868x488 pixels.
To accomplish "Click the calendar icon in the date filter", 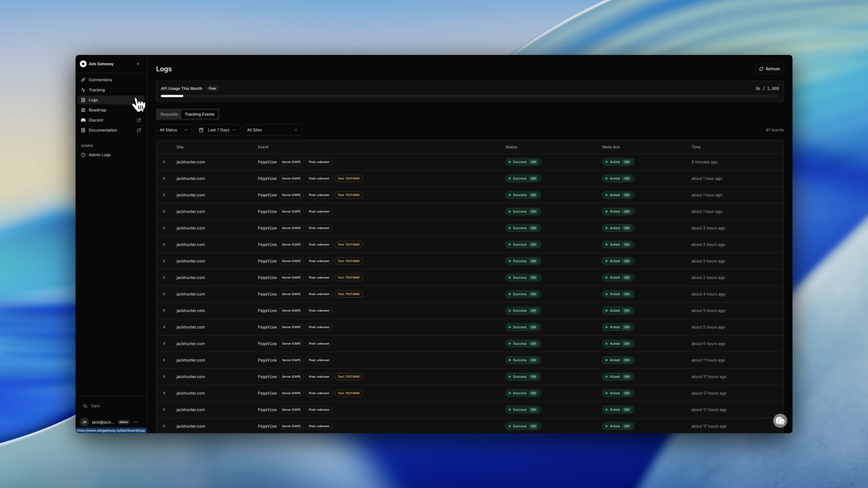I will [x=201, y=130].
